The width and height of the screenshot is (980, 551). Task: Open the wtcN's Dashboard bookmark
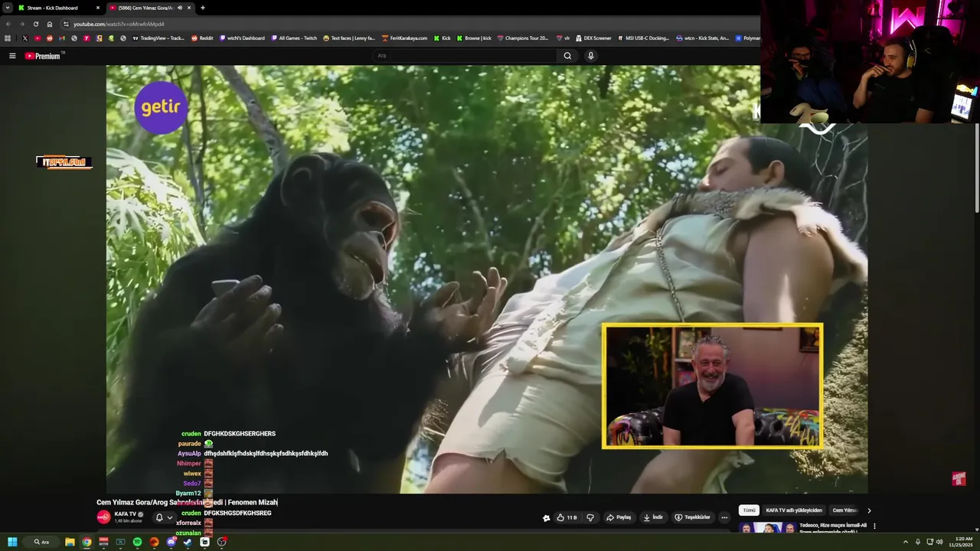point(242,37)
